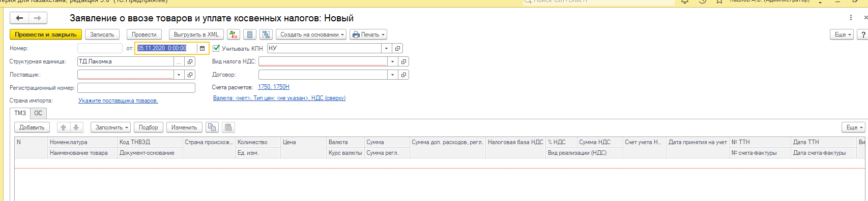Click Выгрузить в XML button
868x201 pixels.
(x=196, y=35)
